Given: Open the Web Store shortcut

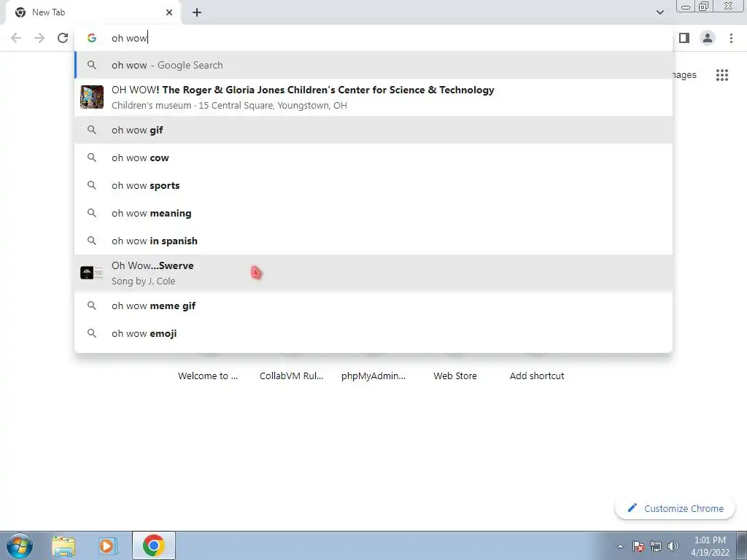Looking at the screenshot, I should 455,376.
